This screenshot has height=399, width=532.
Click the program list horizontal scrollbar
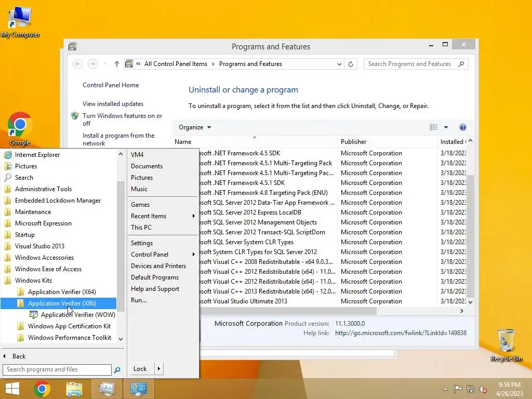click(288, 311)
